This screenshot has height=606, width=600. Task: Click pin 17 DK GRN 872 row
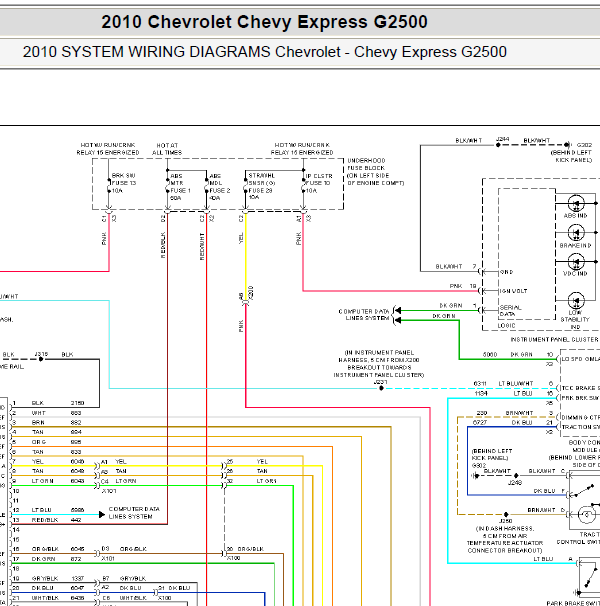(47, 559)
